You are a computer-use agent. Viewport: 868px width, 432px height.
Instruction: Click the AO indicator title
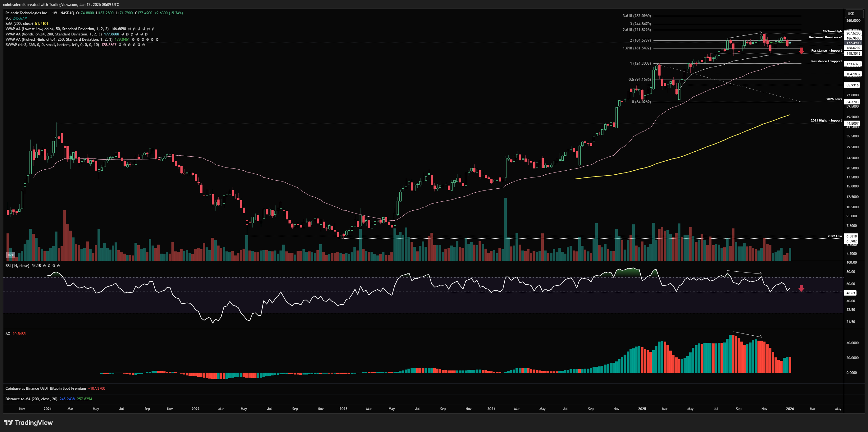coord(8,333)
